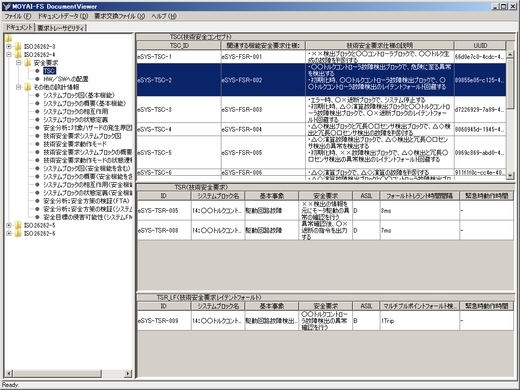Click the 安全要求 folder icon
The width and height of the screenshot is (520, 390).
point(28,63)
